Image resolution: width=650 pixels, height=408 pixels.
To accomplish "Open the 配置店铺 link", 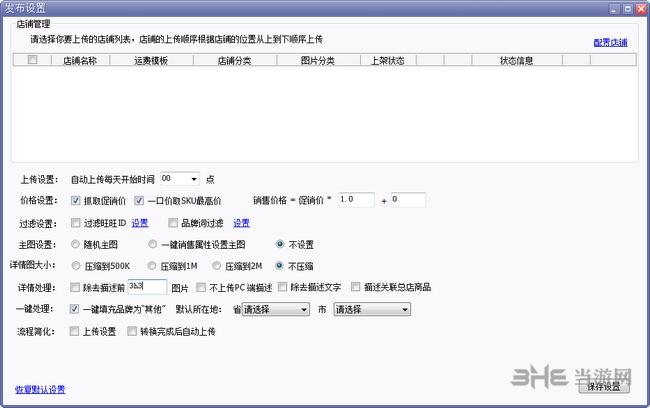I will pos(610,42).
